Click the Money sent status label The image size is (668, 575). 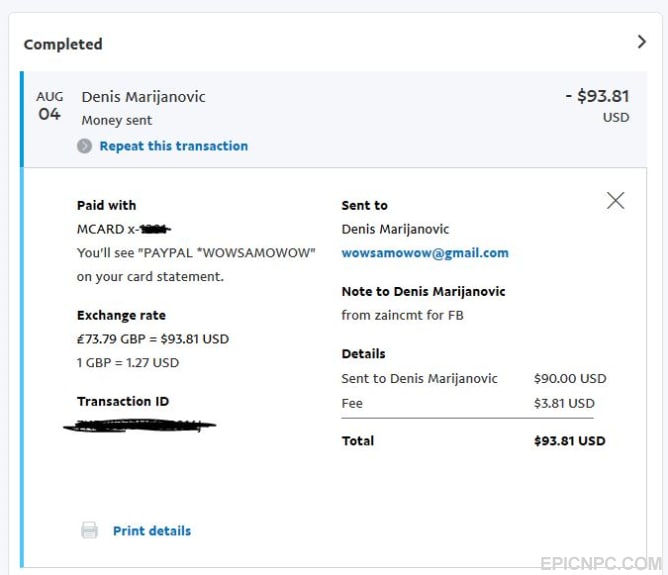pos(117,121)
